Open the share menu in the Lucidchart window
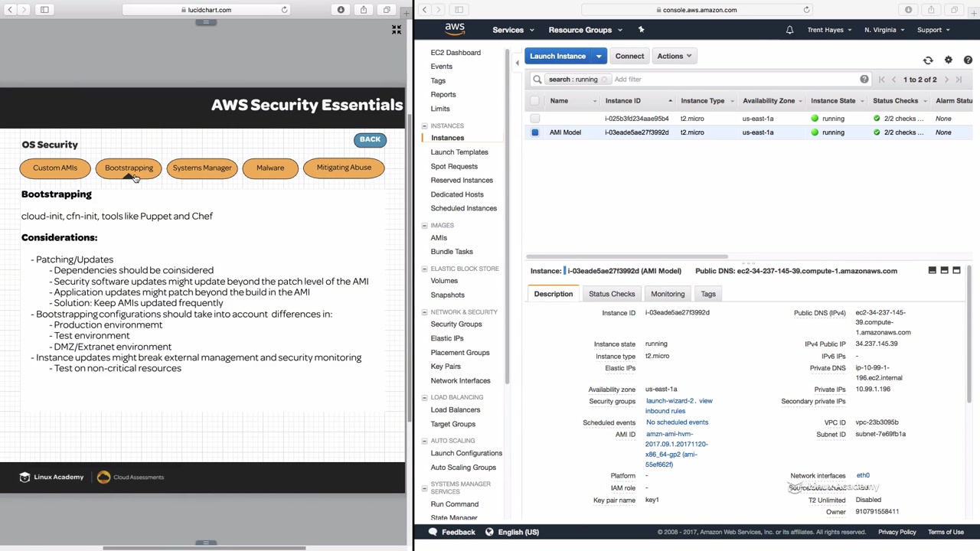The image size is (980, 551). click(364, 10)
